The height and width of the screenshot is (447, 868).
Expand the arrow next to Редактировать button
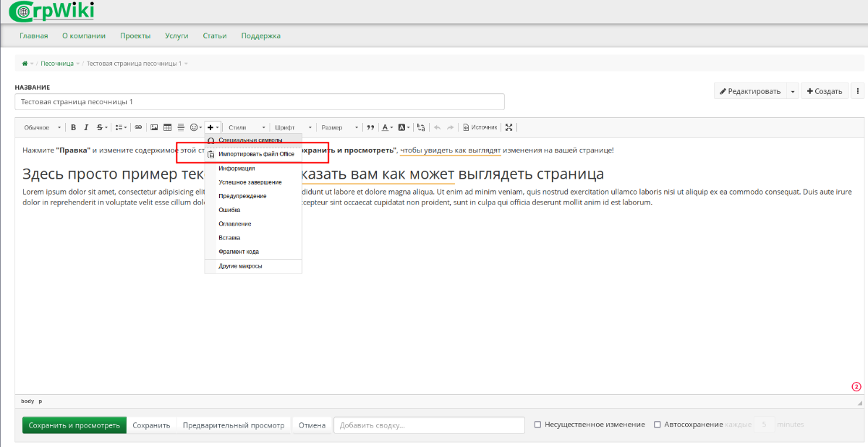point(793,91)
